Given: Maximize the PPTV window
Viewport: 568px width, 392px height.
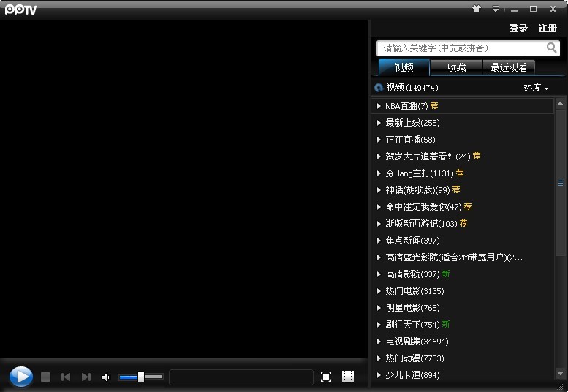Looking at the screenshot, I should pos(533,9).
